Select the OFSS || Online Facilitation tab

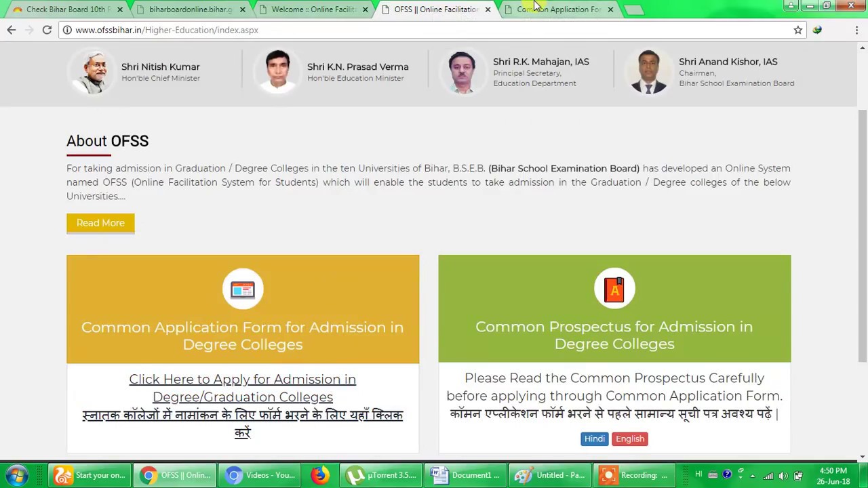(436, 9)
